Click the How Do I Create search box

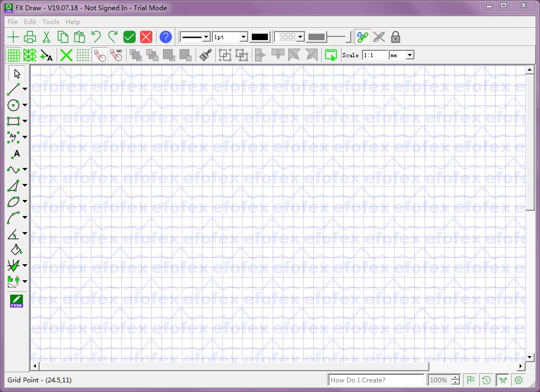[376, 380]
